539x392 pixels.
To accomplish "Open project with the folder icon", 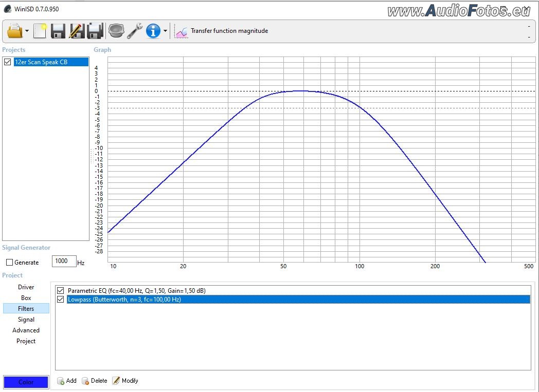I will click(x=14, y=31).
